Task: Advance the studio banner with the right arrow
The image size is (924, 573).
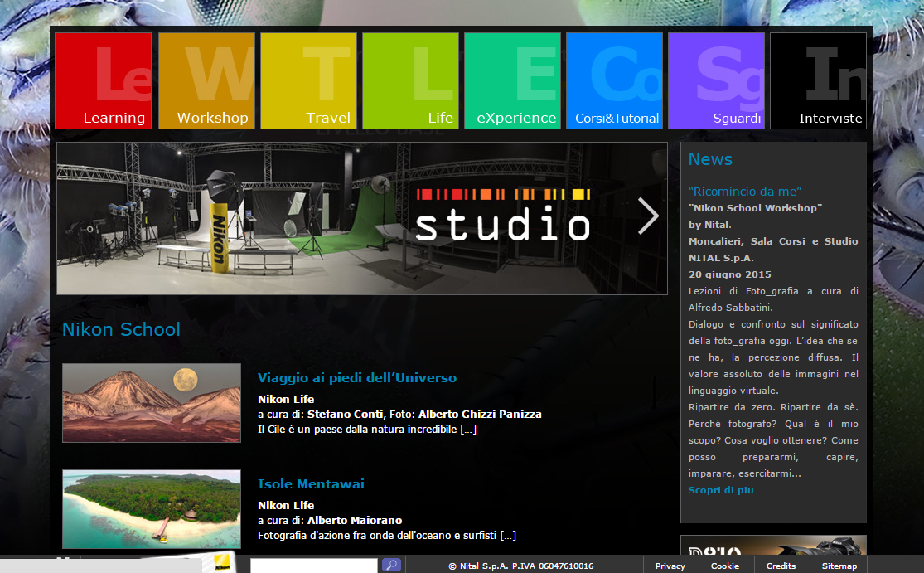Action: tap(648, 216)
